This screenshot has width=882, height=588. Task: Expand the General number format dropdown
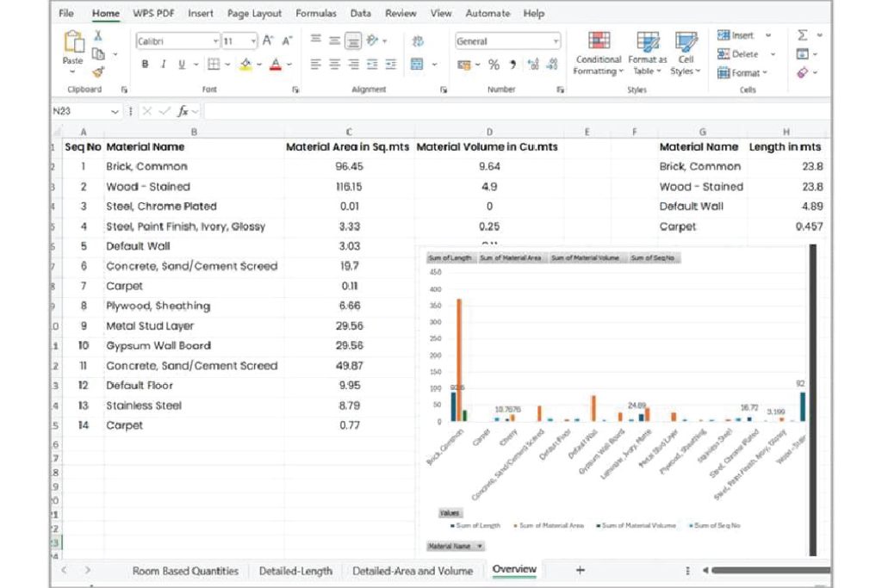click(556, 41)
